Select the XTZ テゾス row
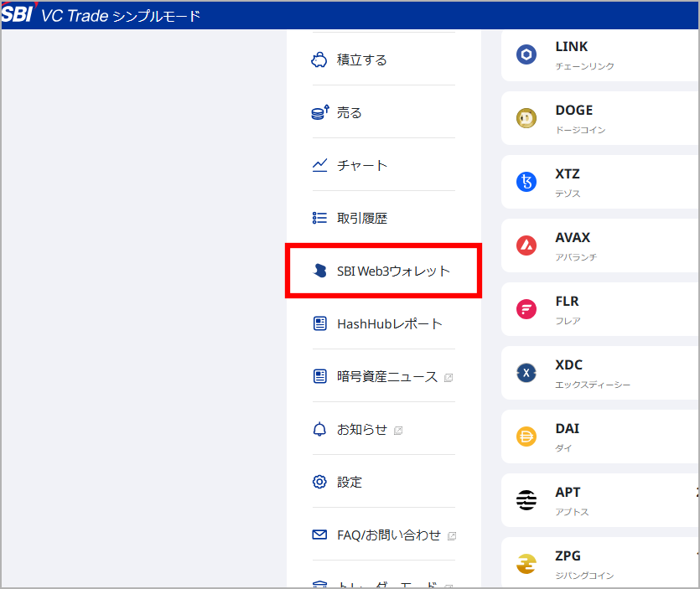This screenshot has width=700, height=589. (x=599, y=182)
